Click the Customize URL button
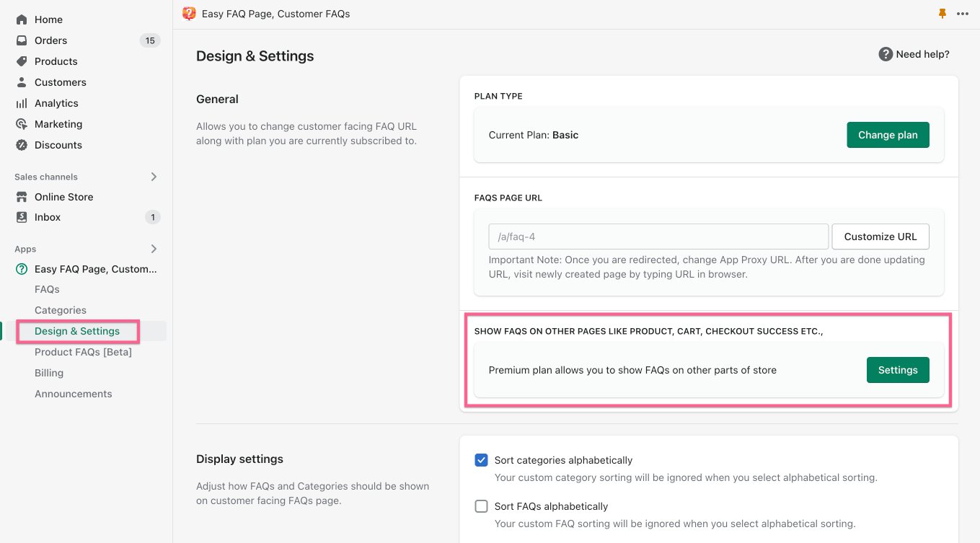Image resolution: width=980 pixels, height=543 pixels. pos(880,237)
